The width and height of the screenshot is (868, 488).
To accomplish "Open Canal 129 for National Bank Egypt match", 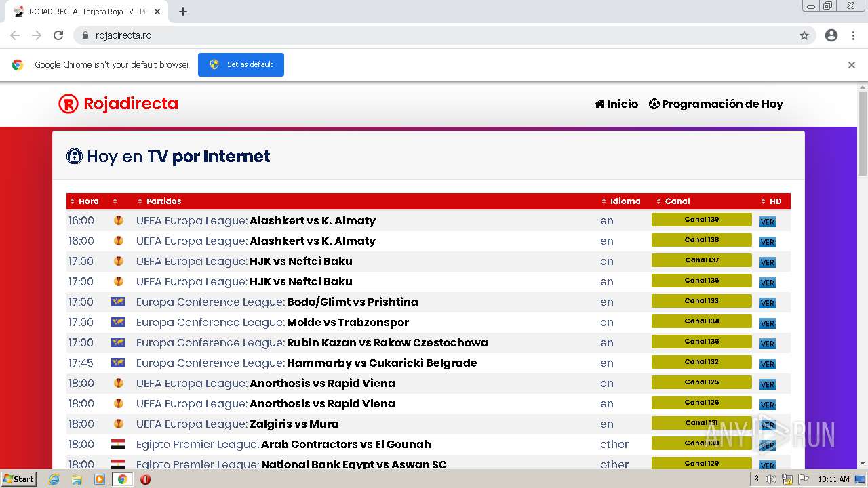I will pos(702,464).
